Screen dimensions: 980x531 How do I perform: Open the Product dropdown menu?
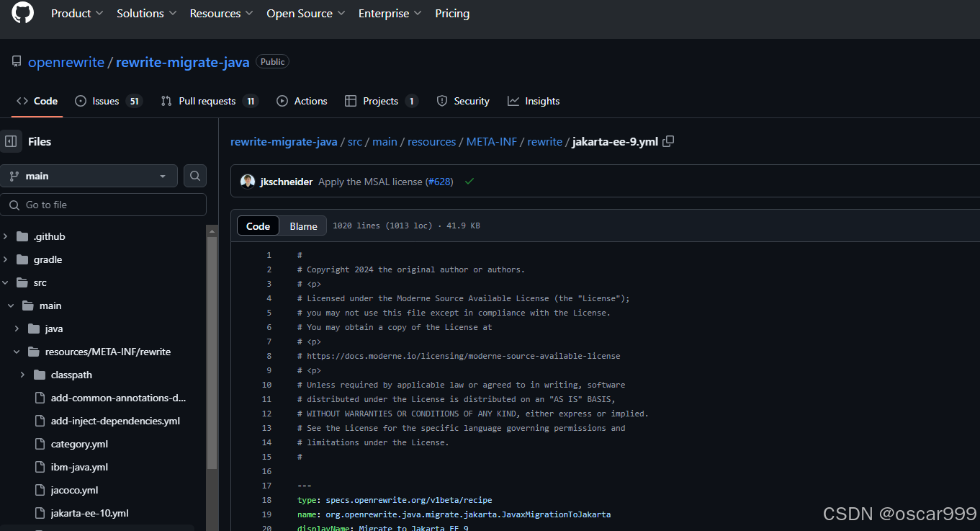coord(77,14)
